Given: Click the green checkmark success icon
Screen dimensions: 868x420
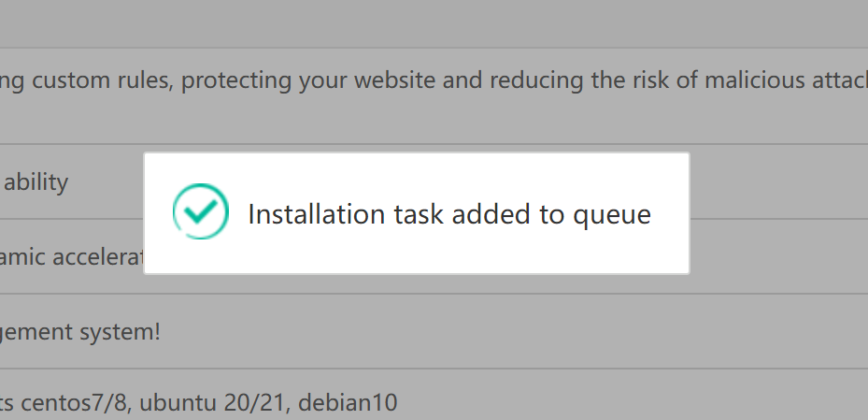Looking at the screenshot, I should coord(201,211).
